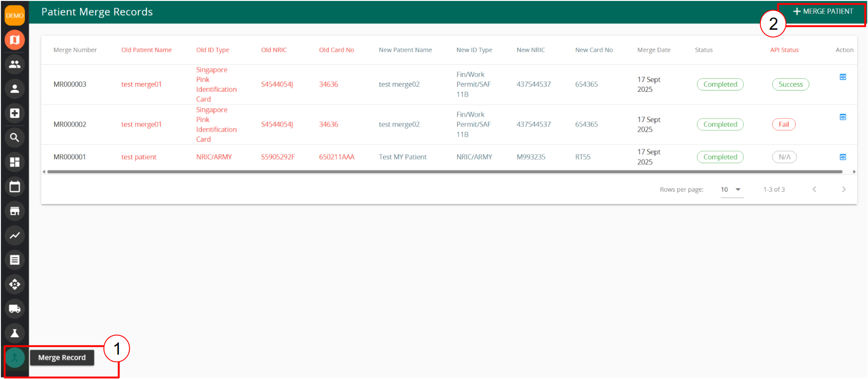Image resolution: width=868 pixels, height=379 pixels.
Task: Click Success API status chip for MR000003
Action: (790, 84)
